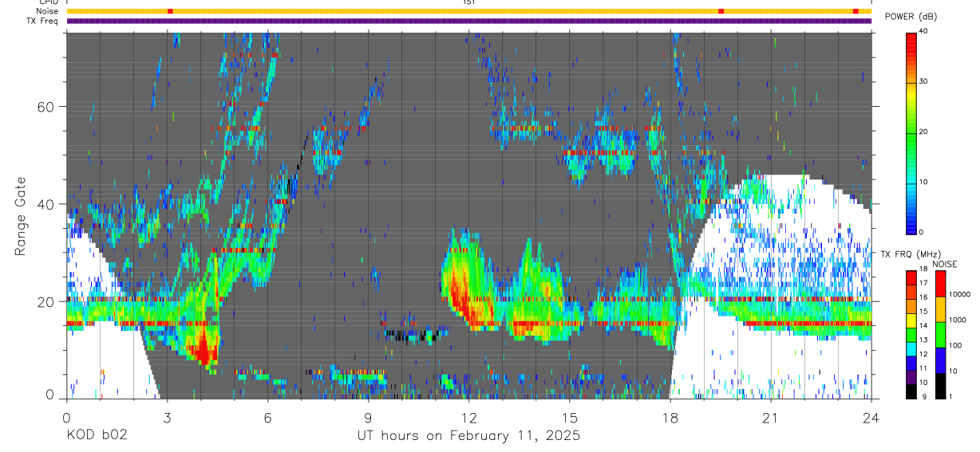This screenshot has width=980, height=452.
Task: Click the 6 tick on UT hours axis
Action: (x=268, y=417)
